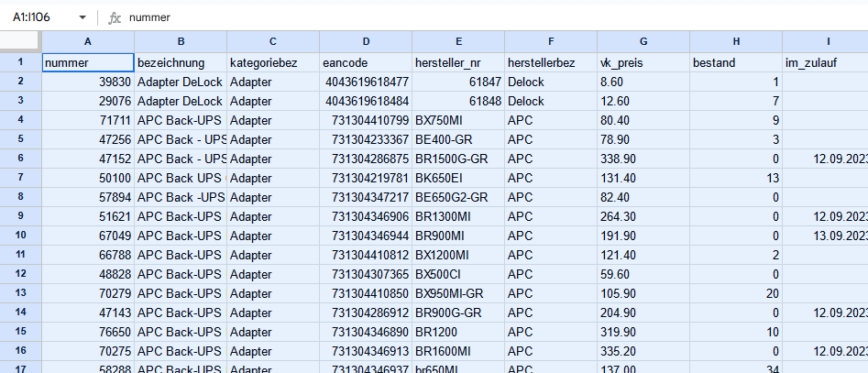Click cell containing BR1600MI
Viewport: 868px width, 373px height.
click(457, 351)
